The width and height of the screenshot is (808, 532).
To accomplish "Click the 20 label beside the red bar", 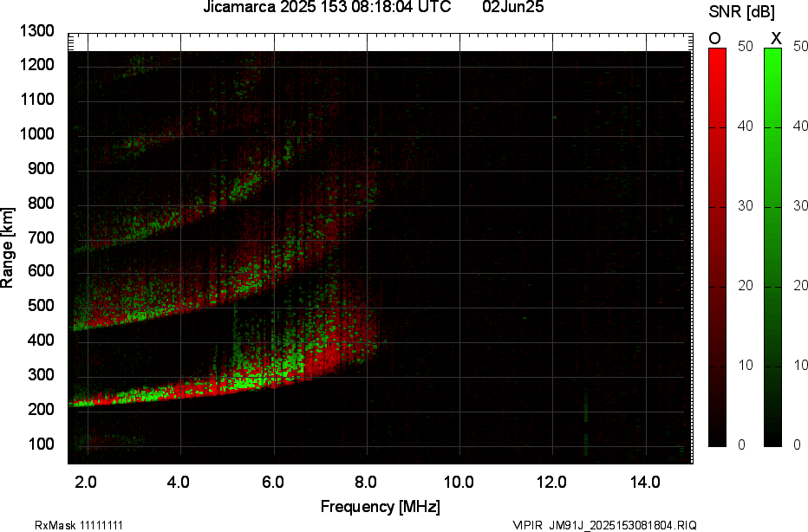I will (745, 286).
